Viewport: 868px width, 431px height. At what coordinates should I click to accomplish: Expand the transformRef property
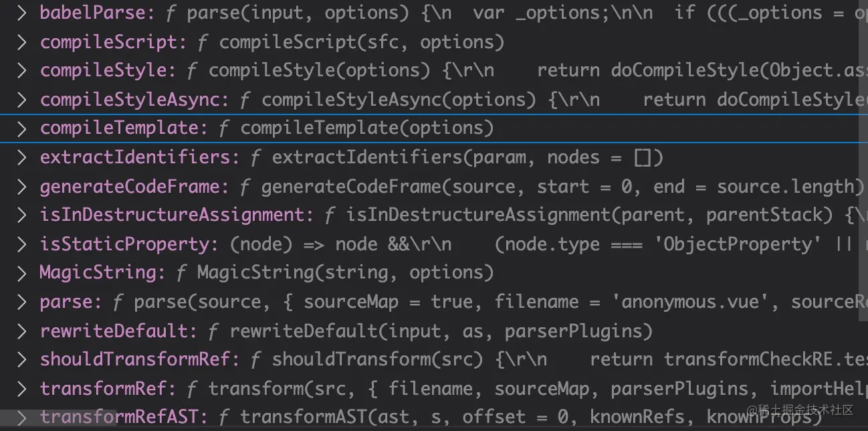pos(22,389)
